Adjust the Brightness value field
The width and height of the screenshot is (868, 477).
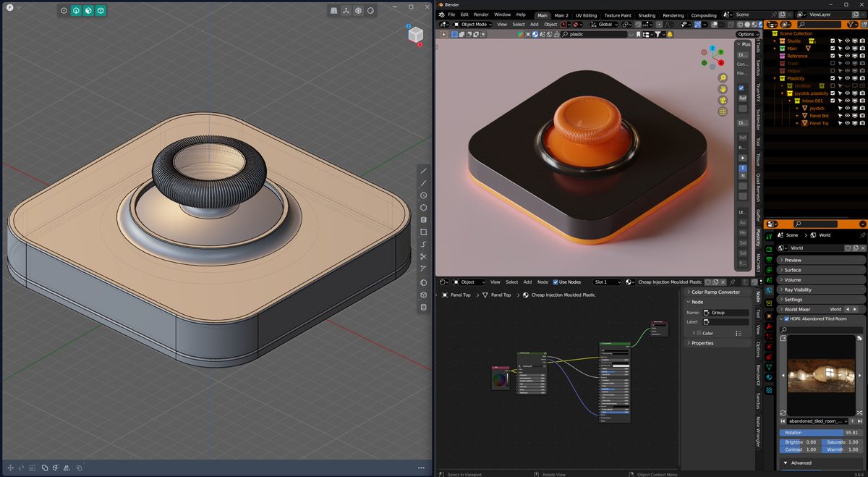click(x=800, y=442)
